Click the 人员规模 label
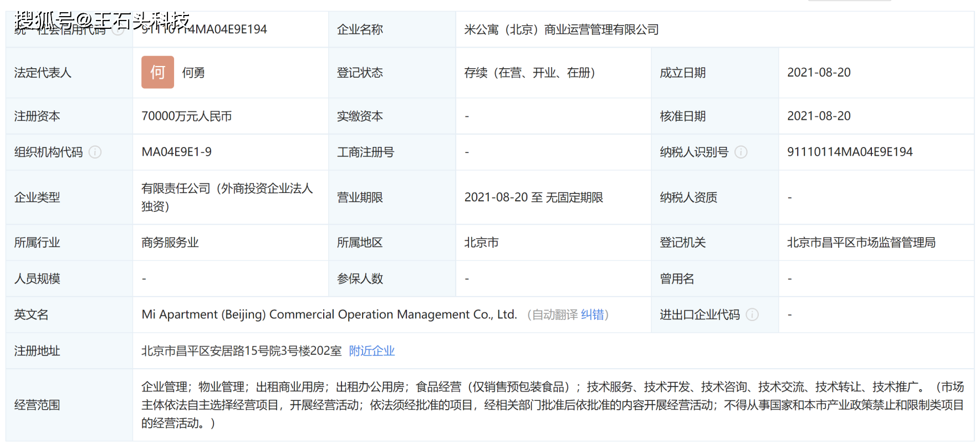The image size is (980, 448). coord(37,278)
